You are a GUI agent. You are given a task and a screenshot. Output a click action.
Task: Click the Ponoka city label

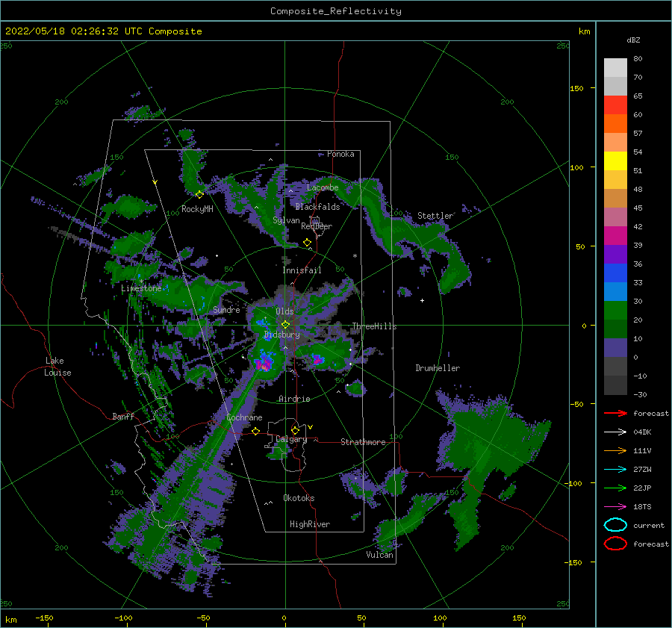pos(340,154)
